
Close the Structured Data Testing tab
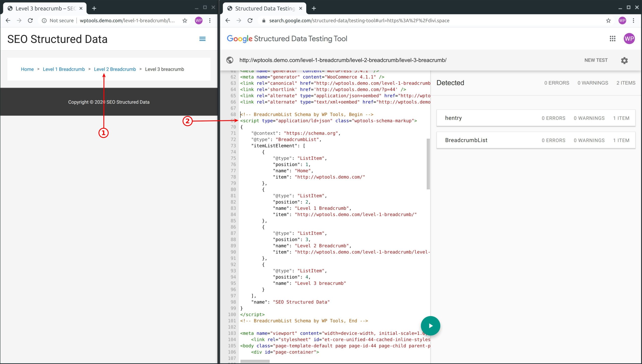(x=300, y=9)
